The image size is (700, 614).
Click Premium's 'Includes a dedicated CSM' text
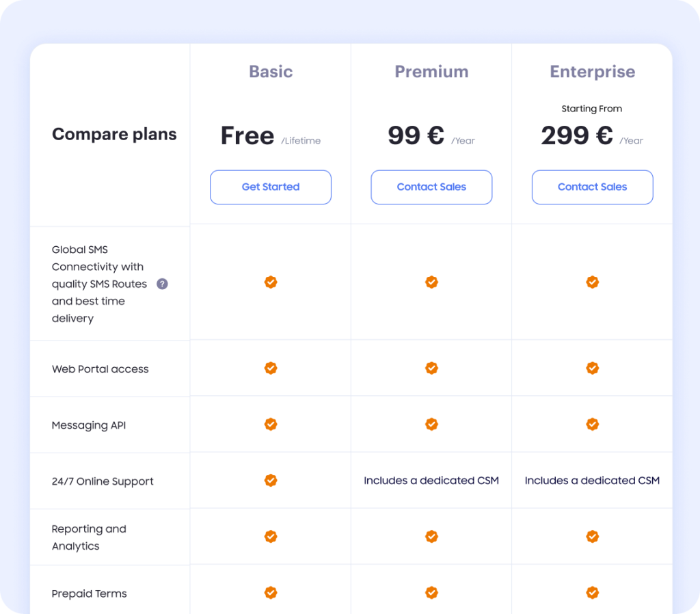click(431, 481)
